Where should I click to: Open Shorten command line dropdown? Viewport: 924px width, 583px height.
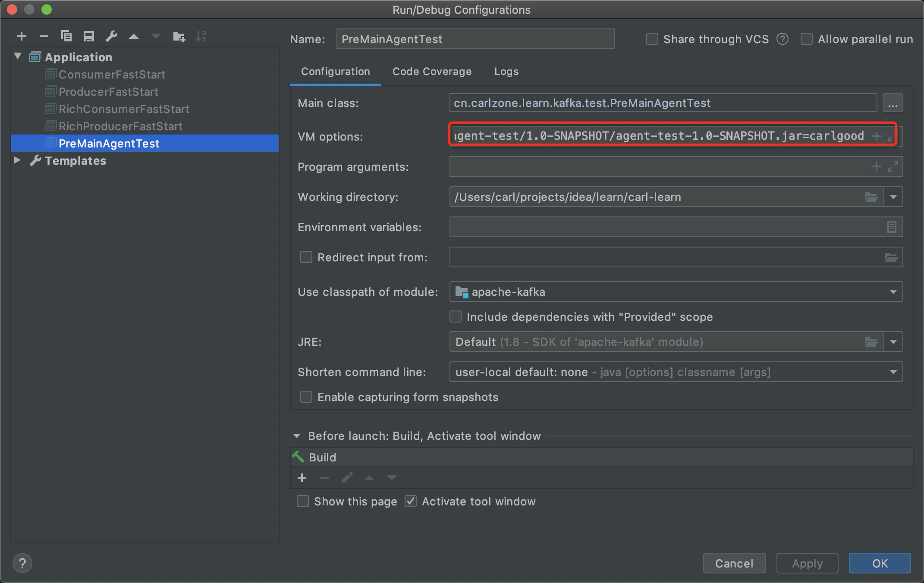893,372
